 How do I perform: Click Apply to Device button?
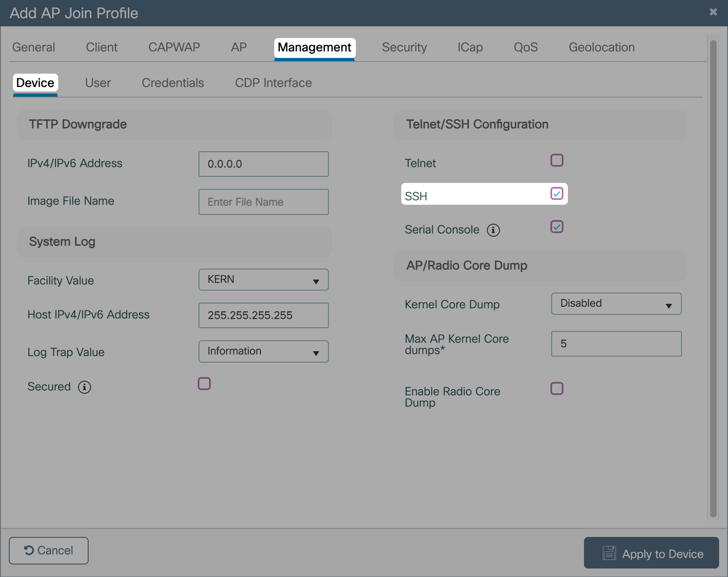(x=651, y=553)
